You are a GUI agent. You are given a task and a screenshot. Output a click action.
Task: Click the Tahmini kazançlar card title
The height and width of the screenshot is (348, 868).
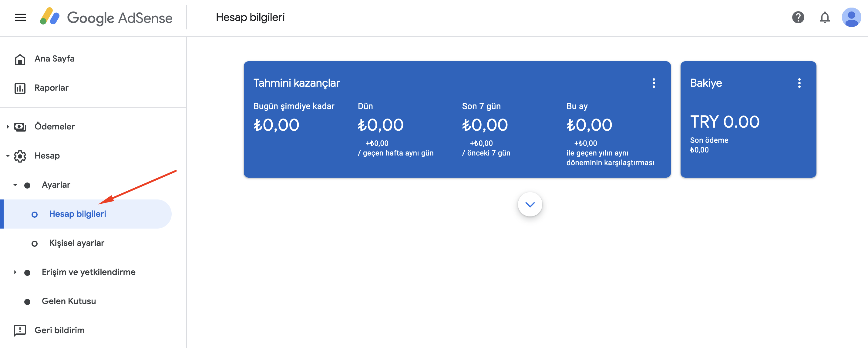[x=297, y=83]
